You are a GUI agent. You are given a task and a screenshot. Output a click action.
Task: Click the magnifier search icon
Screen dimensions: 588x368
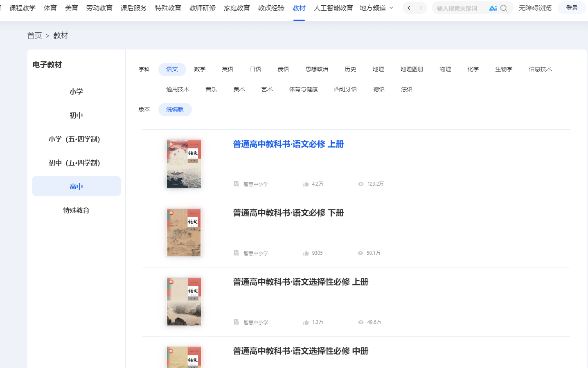pos(504,8)
